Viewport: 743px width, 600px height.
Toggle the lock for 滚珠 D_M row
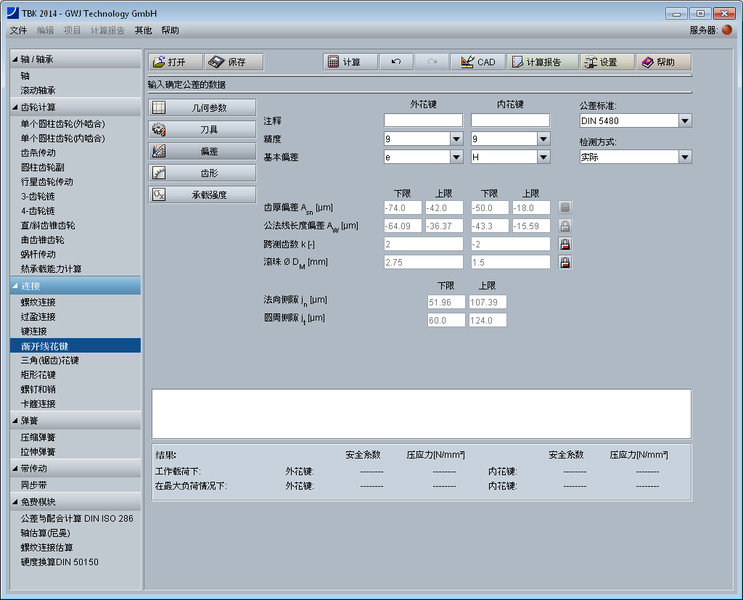[x=565, y=262]
